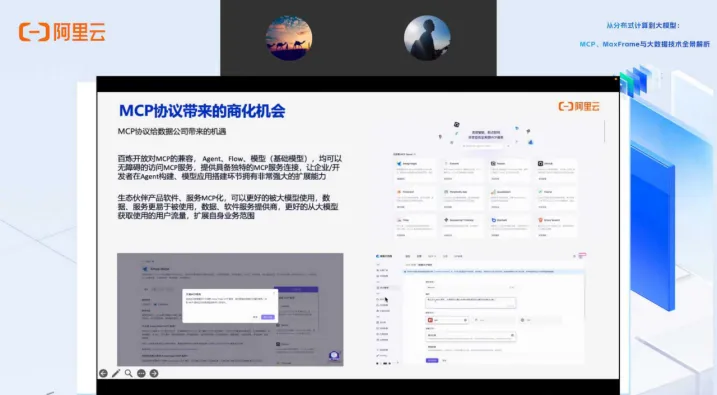The width and height of the screenshot is (717, 395).
Task: Click the slide title MCP协议带来的商化机会
Action: tap(202, 111)
